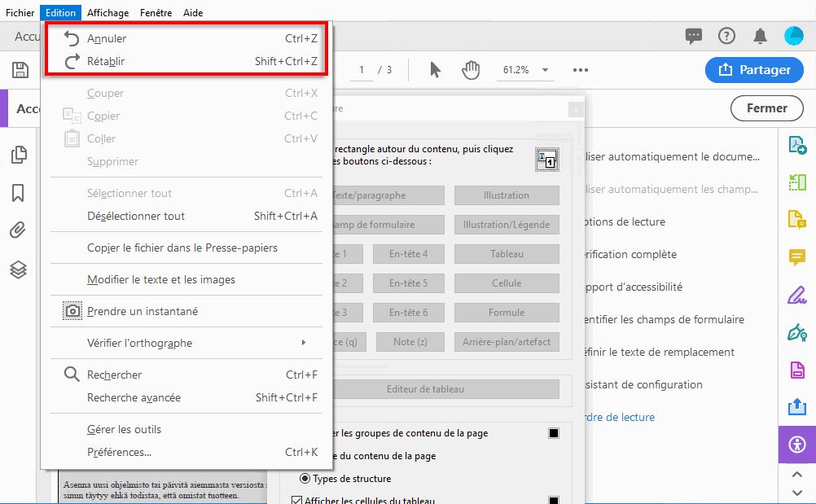This screenshot has height=504, width=816.
Task: Click the three-dots more tools icon
Action: click(x=581, y=70)
